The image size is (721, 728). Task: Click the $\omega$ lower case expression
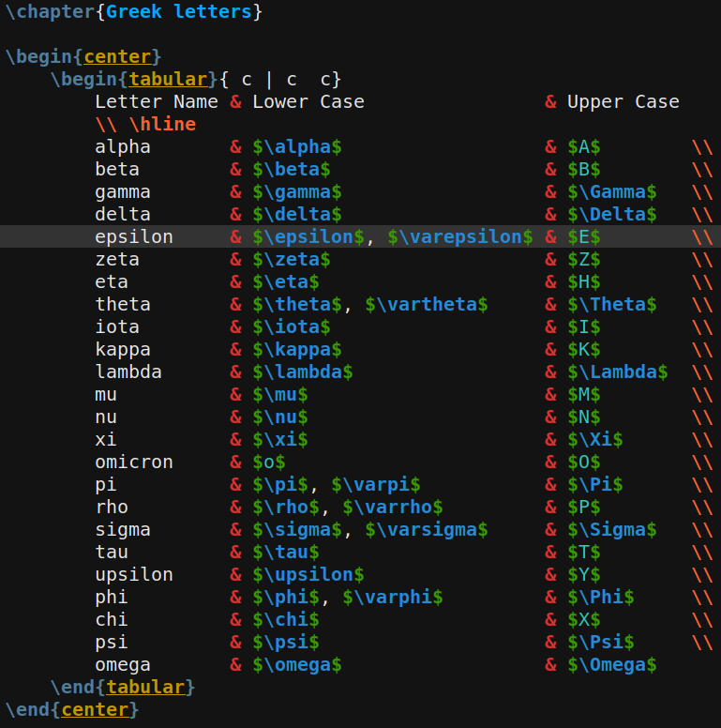pos(297,665)
